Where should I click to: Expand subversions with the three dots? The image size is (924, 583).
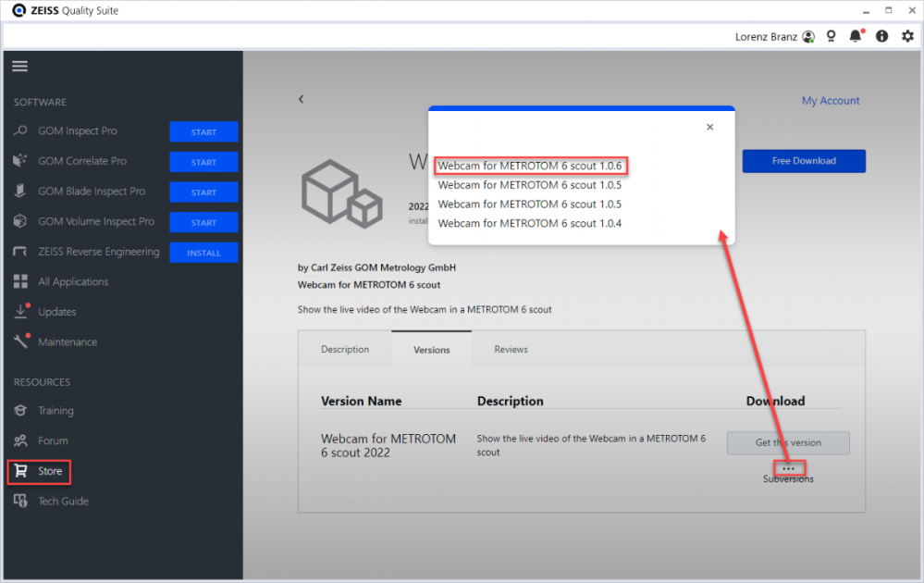tap(788, 468)
